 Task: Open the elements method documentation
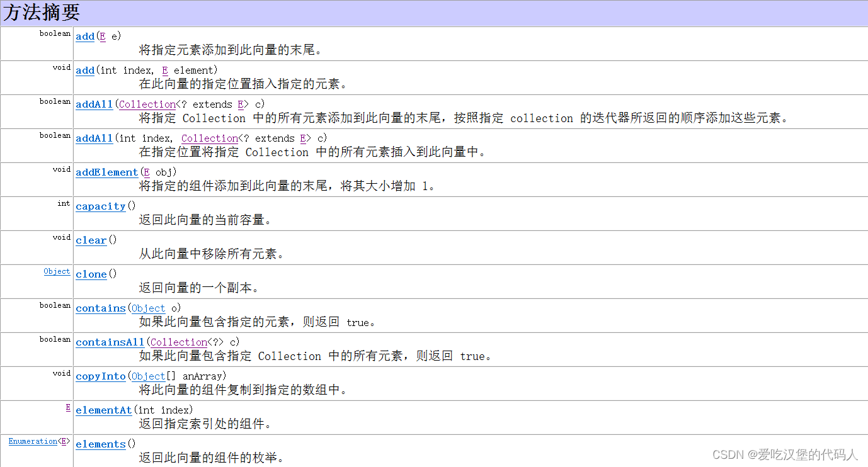pyautogui.click(x=100, y=444)
